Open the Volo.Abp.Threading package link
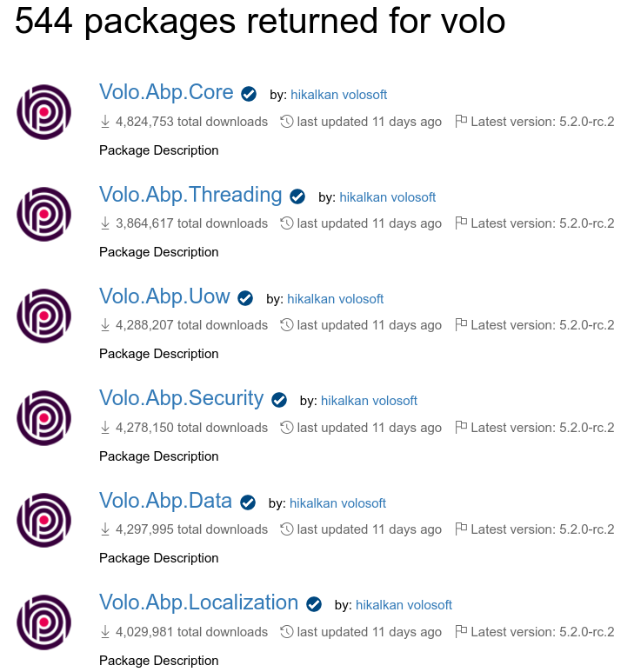634x672 pixels. click(x=190, y=195)
